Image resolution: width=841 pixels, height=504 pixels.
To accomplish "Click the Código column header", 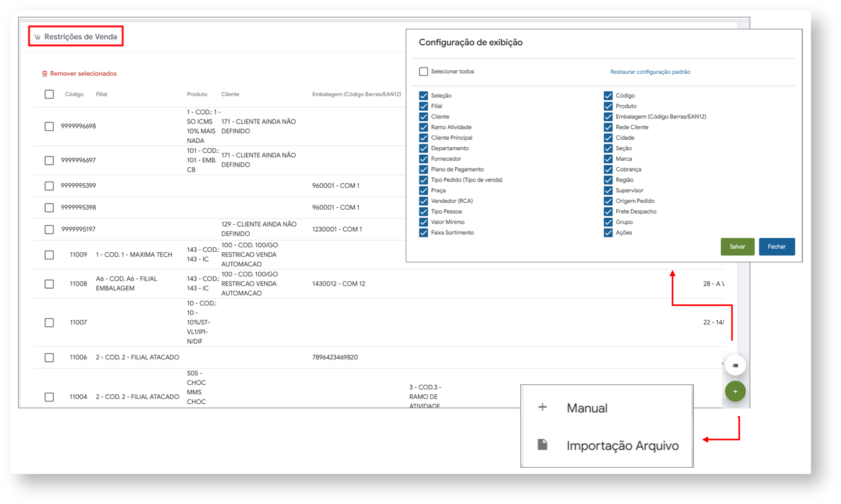I will point(74,95).
